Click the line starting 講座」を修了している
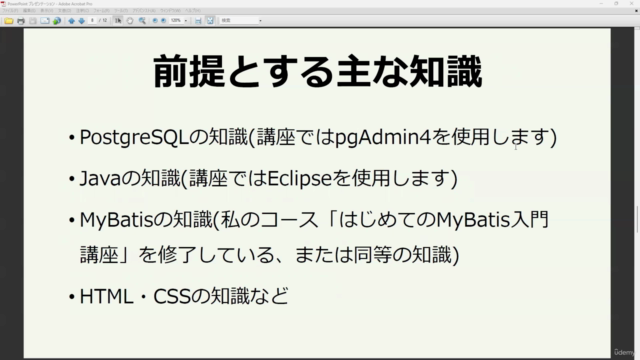The height and width of the screenshot is (360, 640). [269, 255]
